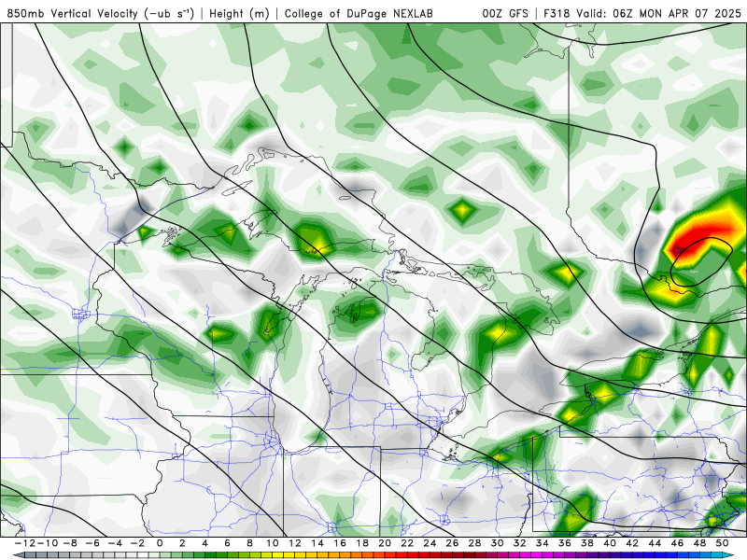This screenshot has height=560, width=747.
Task: Click the 42 legend label
Action: point(632,543)
